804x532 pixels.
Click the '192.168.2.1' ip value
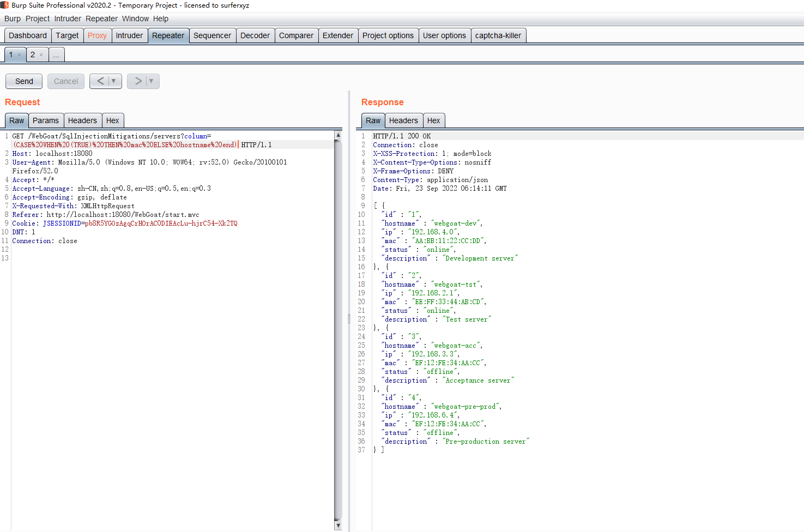[x=433, y=293]
